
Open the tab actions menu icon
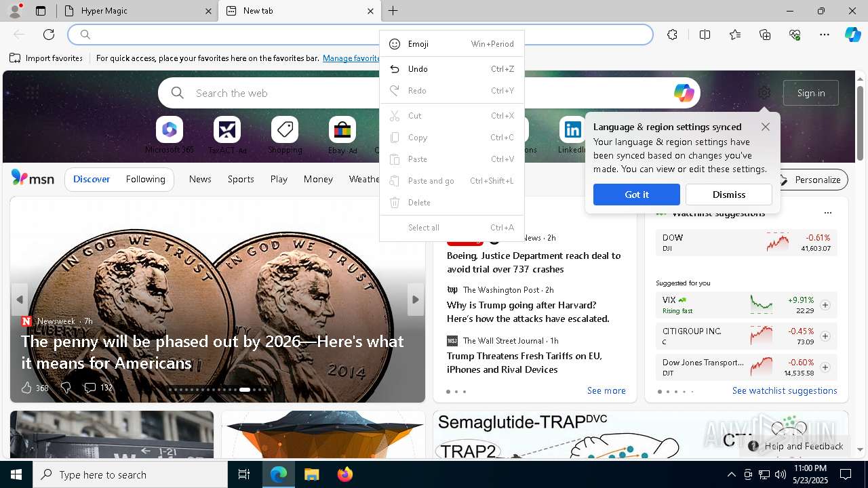point(41,11)
